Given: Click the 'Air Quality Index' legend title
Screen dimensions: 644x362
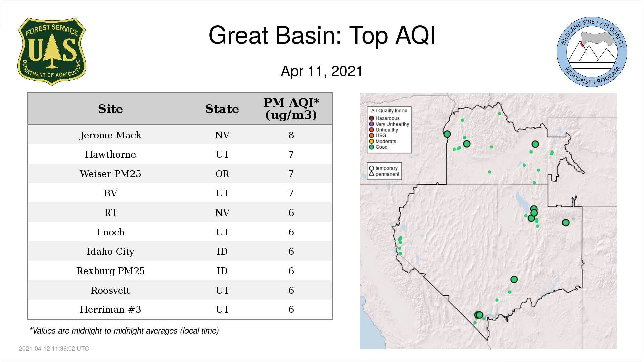Looking at the screenshot, I should 389,111.
